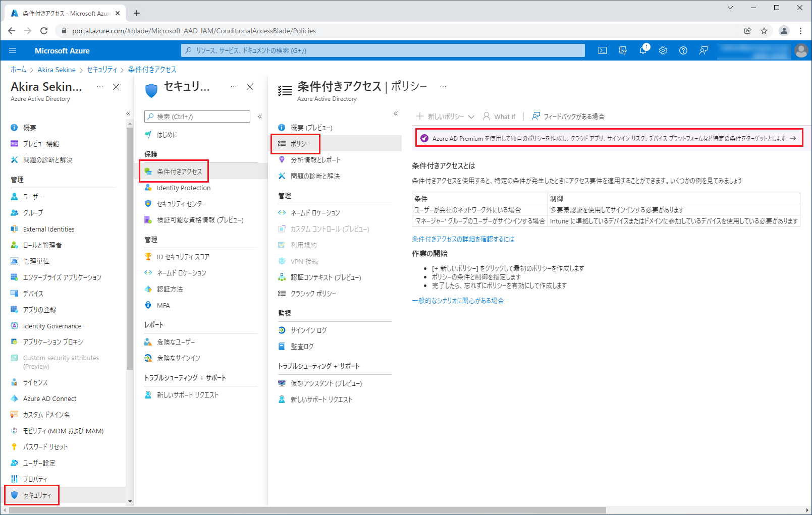Open the Chrome three-dot menu
This screenshot has height=515, width=812.
pos(800,31)
